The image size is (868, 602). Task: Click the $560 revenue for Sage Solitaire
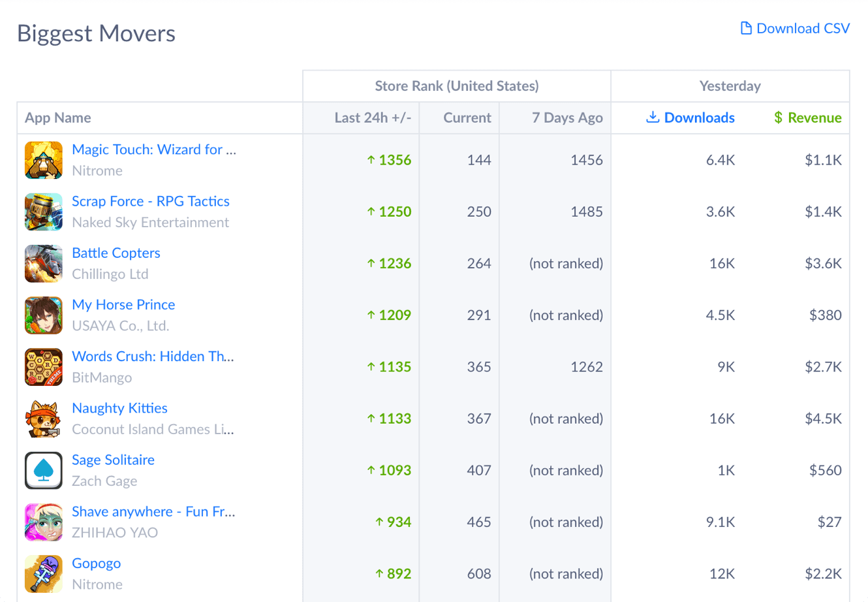826,470
